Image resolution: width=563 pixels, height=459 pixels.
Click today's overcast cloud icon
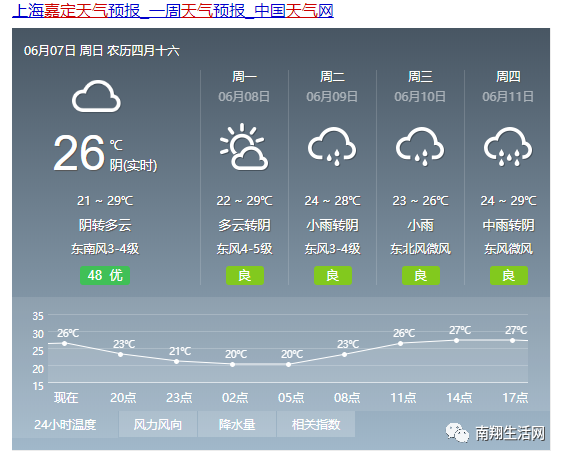tap(96, 96)
